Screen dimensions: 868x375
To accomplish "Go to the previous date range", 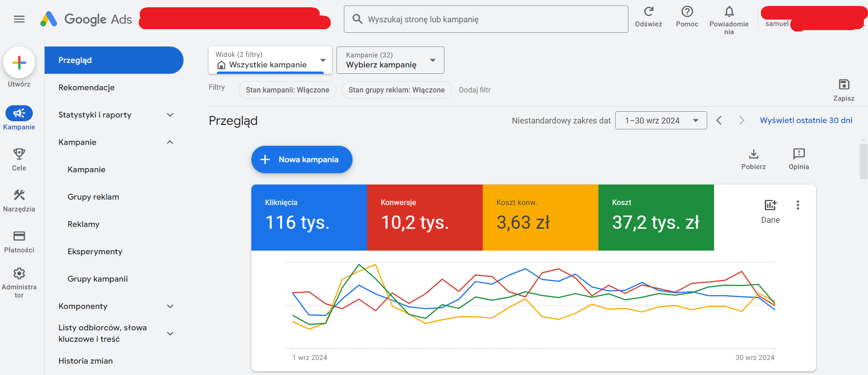I will (719, 120).
